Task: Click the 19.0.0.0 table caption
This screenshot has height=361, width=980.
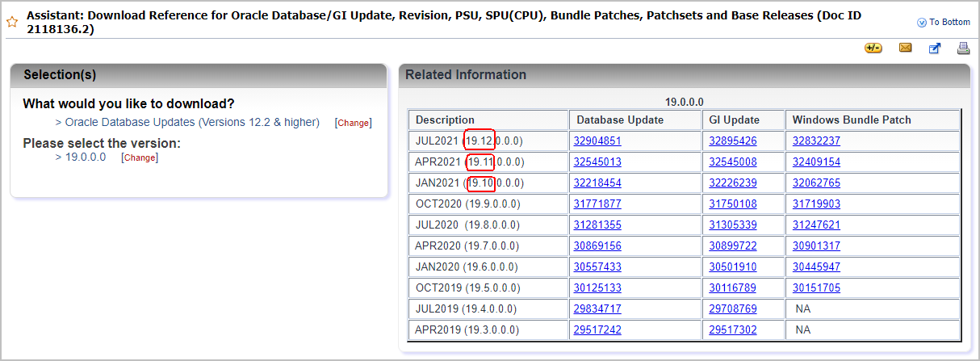Action: [684, 102]
